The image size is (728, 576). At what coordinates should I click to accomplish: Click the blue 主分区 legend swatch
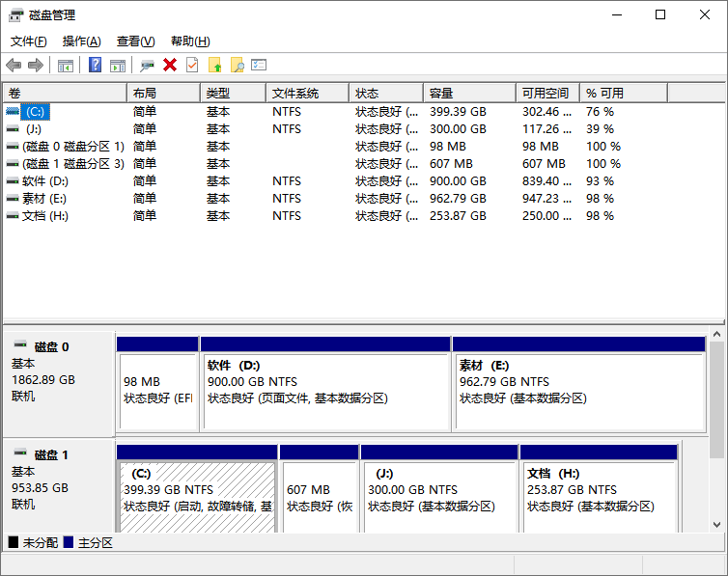tap(69, 542)
